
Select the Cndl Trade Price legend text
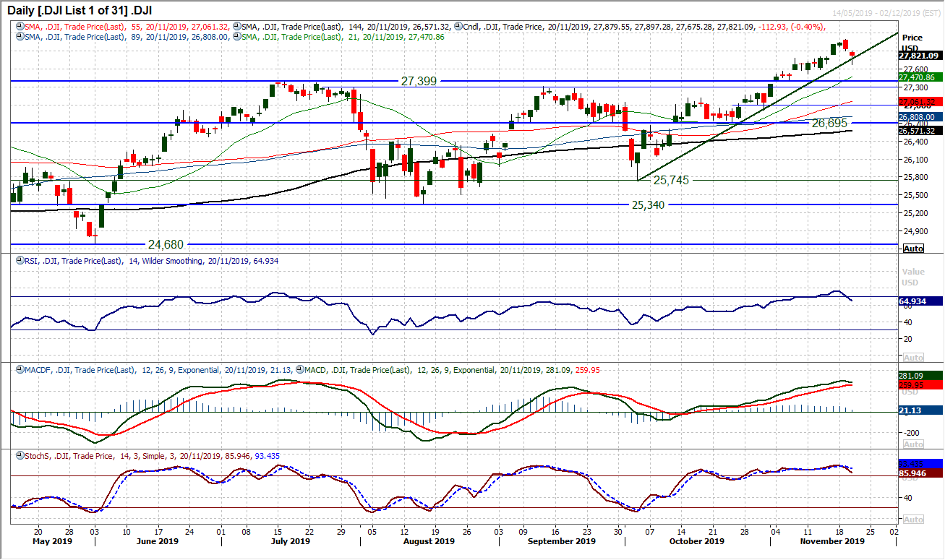[x=645, y=26]
